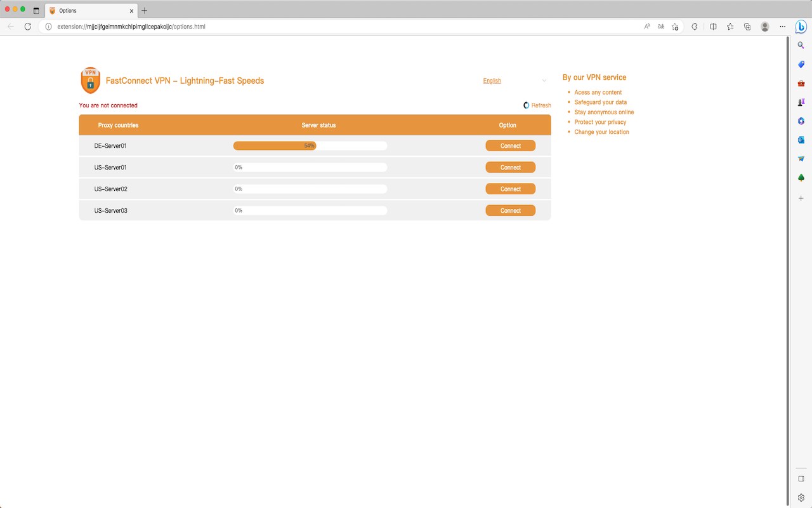The image size is (812, 508).
Task: Click the US-Server03 row label
Action: click(111, 211)
